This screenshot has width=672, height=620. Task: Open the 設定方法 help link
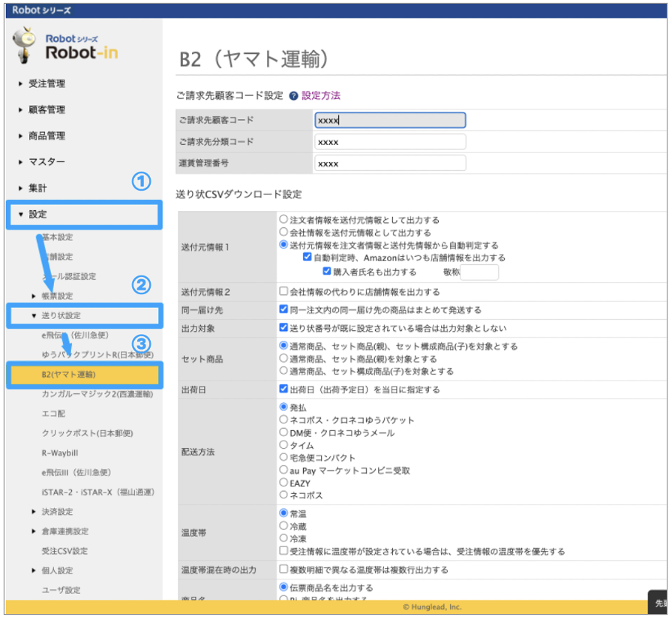pos(321,96)
